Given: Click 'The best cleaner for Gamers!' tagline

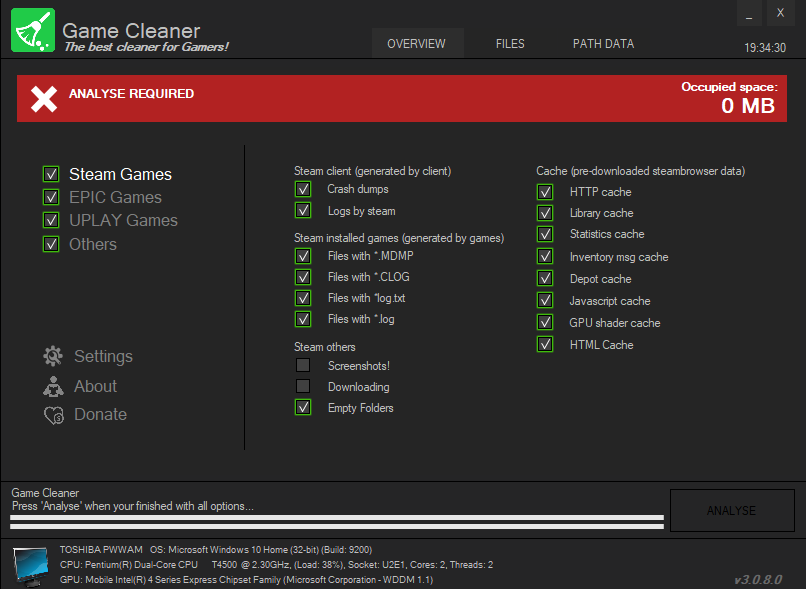Looking at the screenshot, I should pyautogui.click(x=146, y=47).
